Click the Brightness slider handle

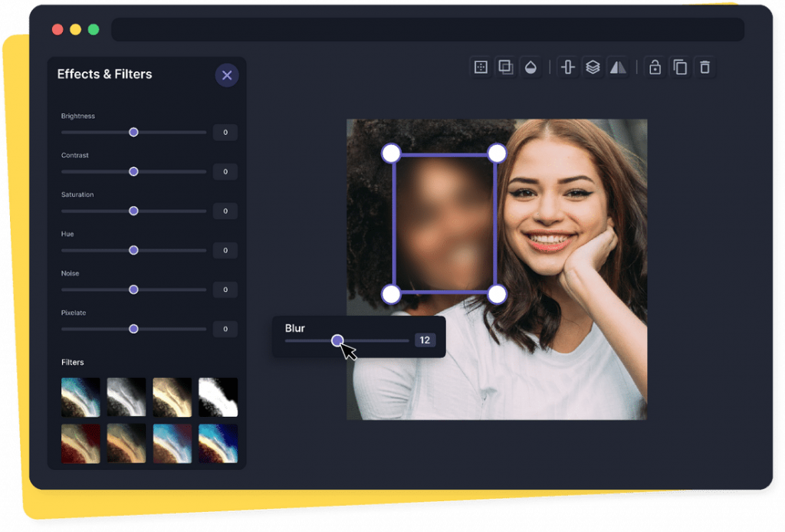pos(133,132)
